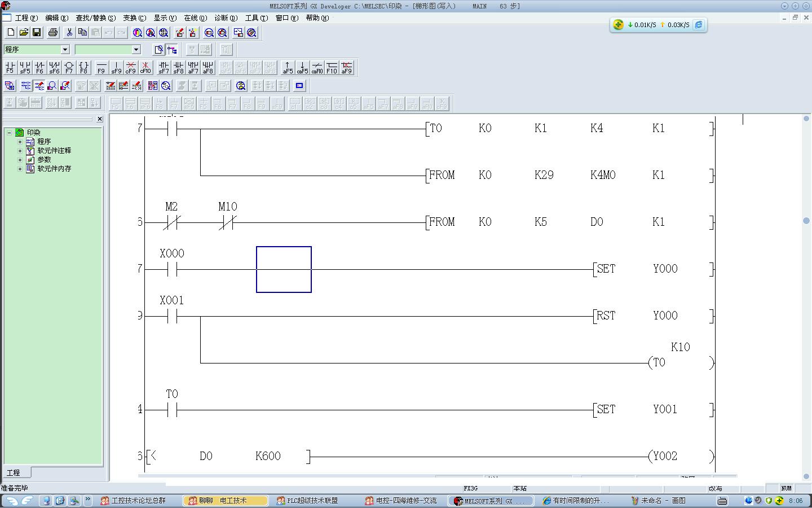This screenshot has width=812, height=508.
Task: Insert a normally open contact (F5)
Action: pyautogui.click(x=10, y=68)
